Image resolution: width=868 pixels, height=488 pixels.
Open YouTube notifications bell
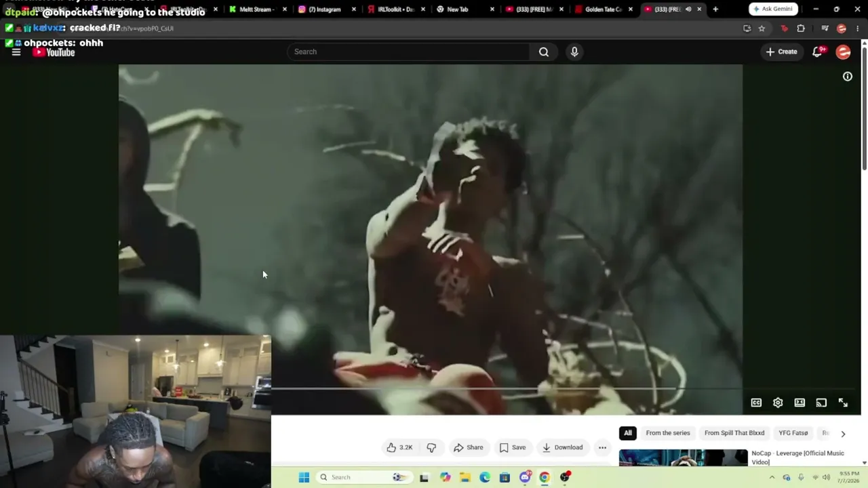(x=818, y=52)
